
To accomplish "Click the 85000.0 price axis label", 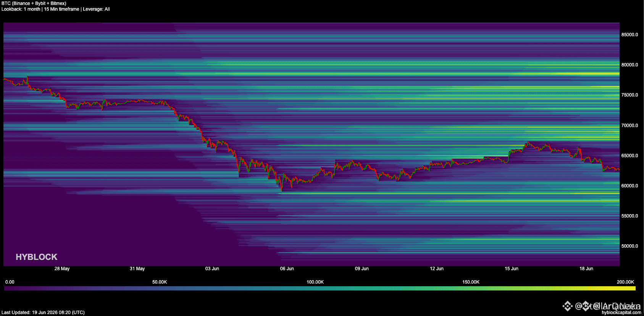I will (629, 35).
